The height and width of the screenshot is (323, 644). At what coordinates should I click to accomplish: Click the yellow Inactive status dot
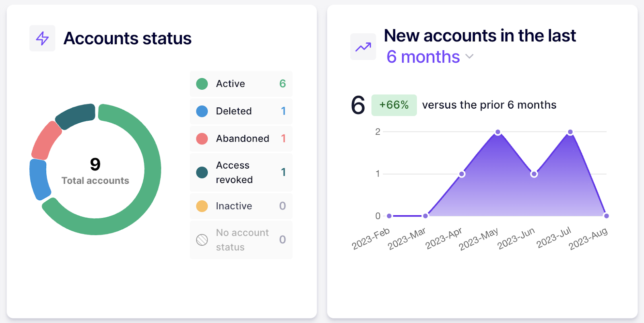[x=202, y=206]
